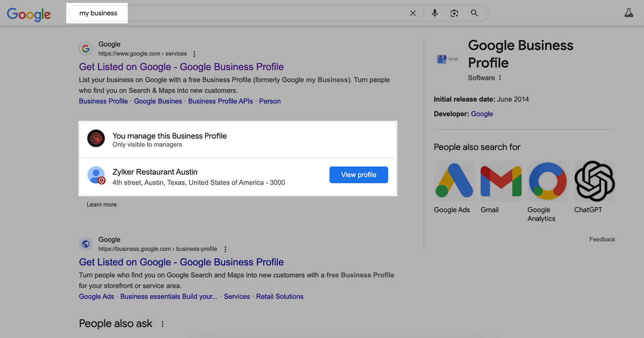This screenshot has height=338, width=644.
Task: Open Search Labs flask icon
Action: (x=629, y=13)
